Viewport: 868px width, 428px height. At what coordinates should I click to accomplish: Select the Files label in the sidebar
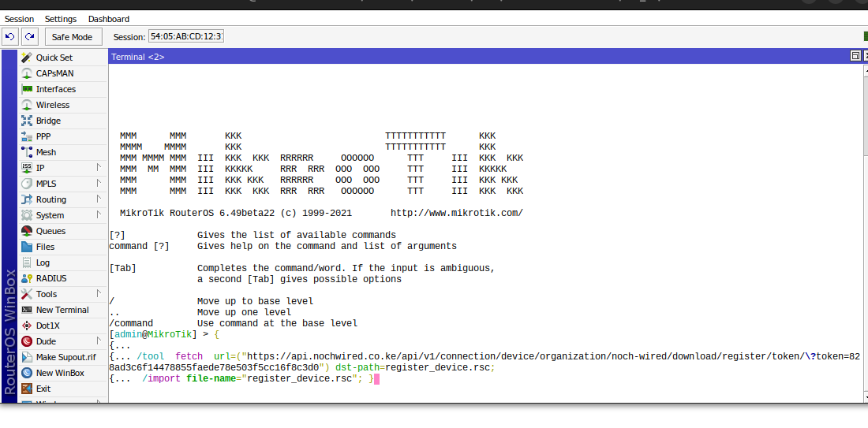[x=46, y=247]
